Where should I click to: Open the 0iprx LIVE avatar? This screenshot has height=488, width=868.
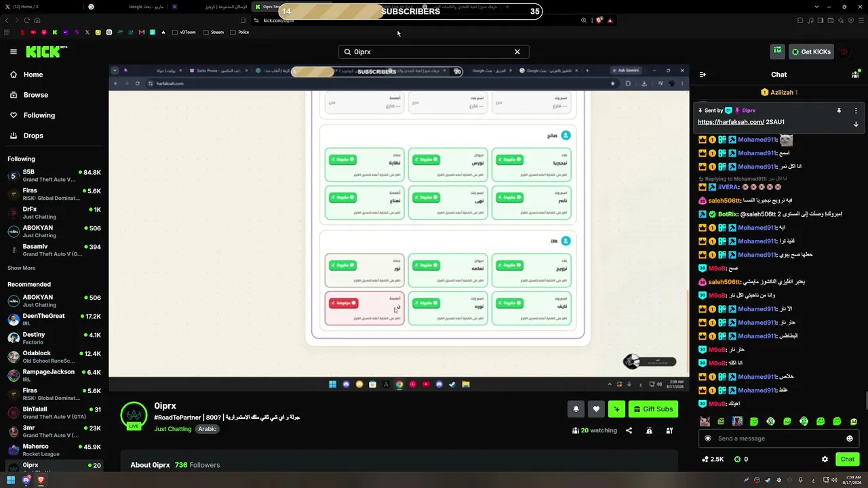tap(134, 415)
